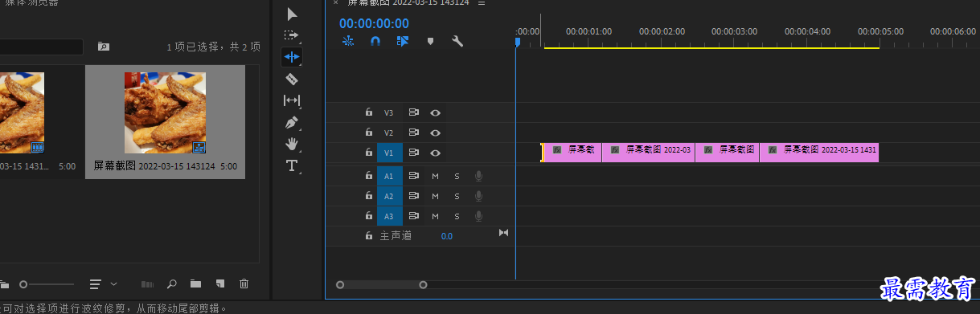Image resolution: width=980 pixels, height=314 pixels.
Task: Toggle sync lock for V2
Action: [413, 133]
